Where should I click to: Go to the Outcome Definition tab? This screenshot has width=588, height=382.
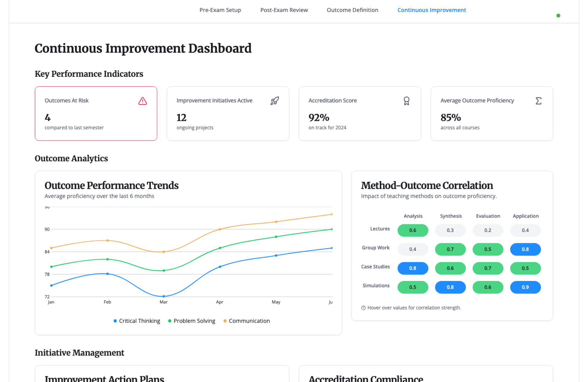coord(352,10)
